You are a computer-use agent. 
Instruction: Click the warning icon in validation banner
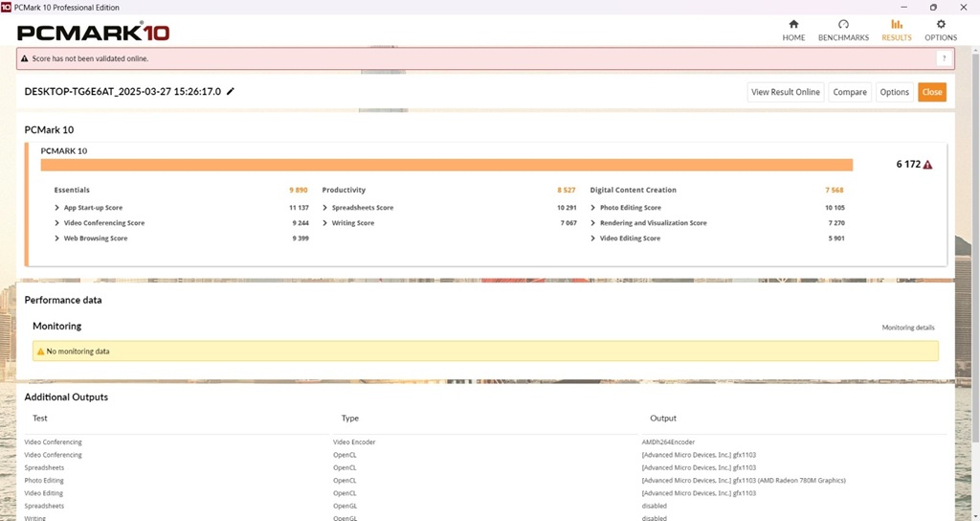point(24,58)
